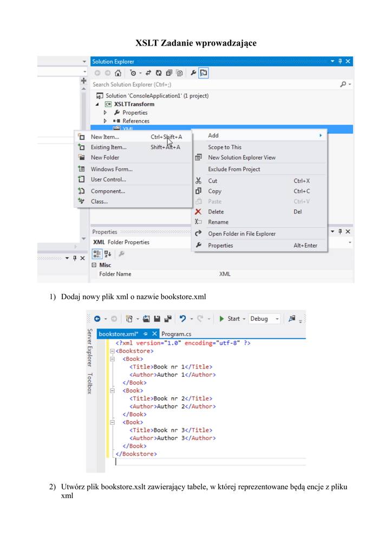Click the Undo arrow icon
Image resolution: width=392 pixels, height=555 pixels.
pyautogui.click(x=183, y=319)
